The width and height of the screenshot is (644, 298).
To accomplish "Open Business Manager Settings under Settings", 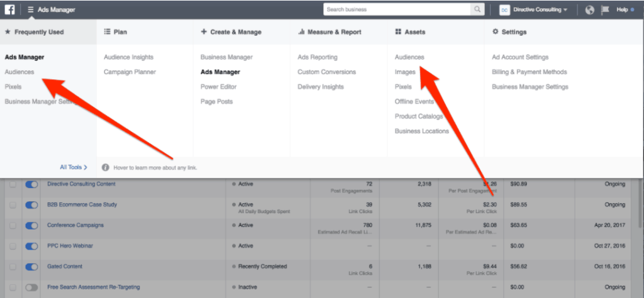I will coord(530,87).
